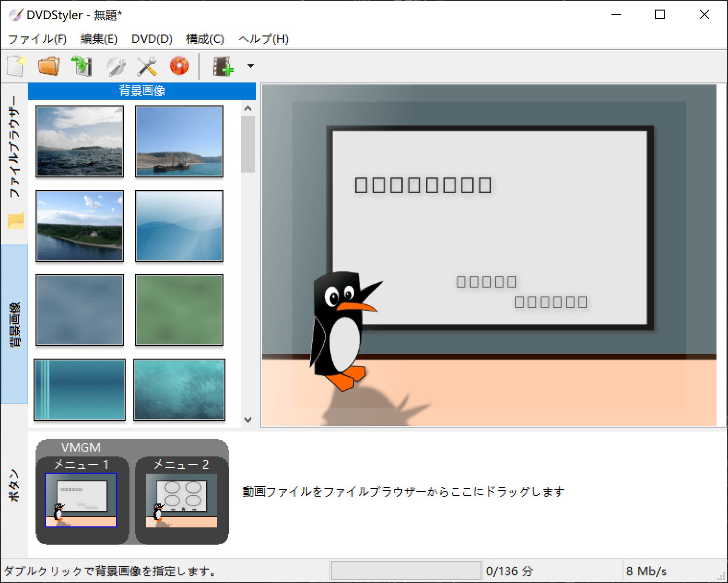Click scrollbar up arrow in background list
The height and width of the screenshot is (583, 728).
[x=248, y=108]
